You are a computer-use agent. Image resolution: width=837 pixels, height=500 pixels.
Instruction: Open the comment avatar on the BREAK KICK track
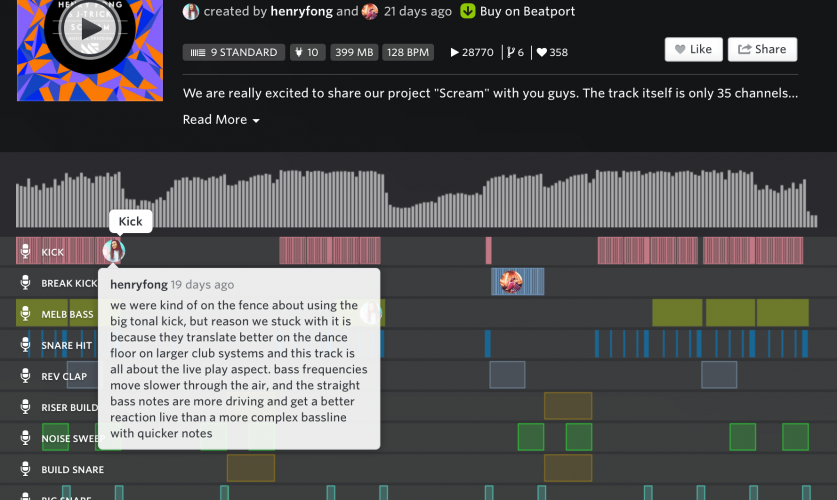[511, 282]
